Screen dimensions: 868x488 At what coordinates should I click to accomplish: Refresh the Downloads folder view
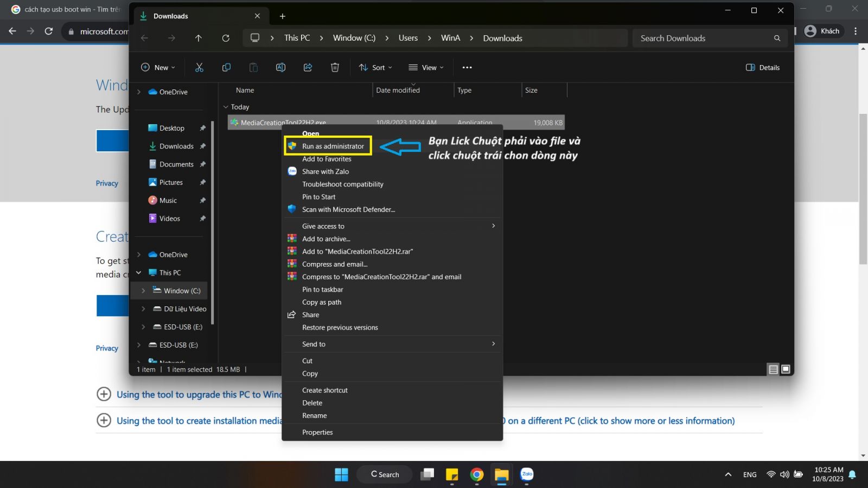pyautogui.click(x=226, y=38)
